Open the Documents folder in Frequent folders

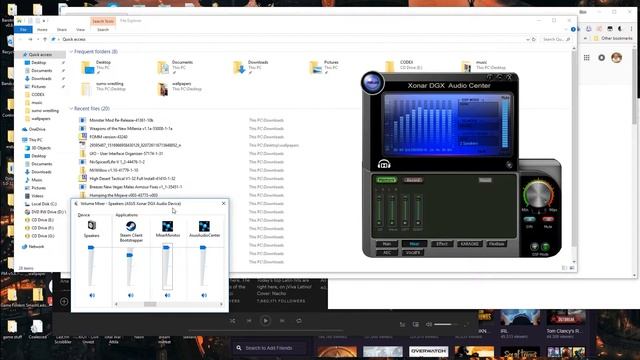coord(176,67)
